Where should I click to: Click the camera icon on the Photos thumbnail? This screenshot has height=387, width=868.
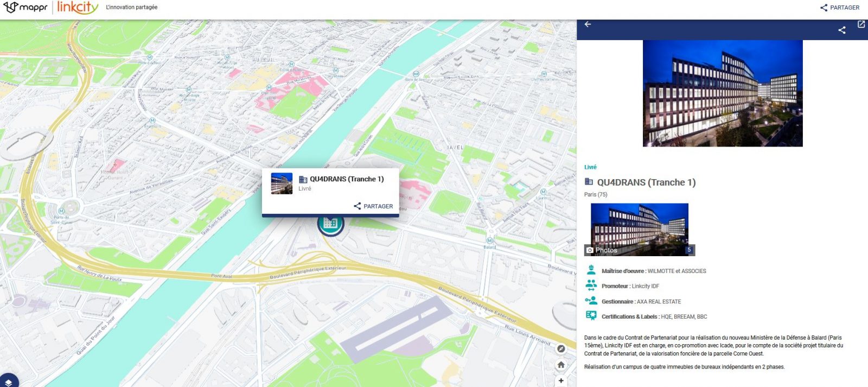tap(590, 250)
